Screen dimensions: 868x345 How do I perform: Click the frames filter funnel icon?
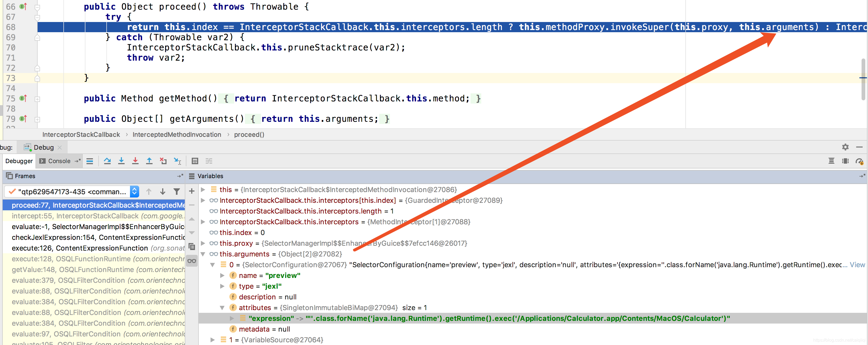click(x=176, y=192)
